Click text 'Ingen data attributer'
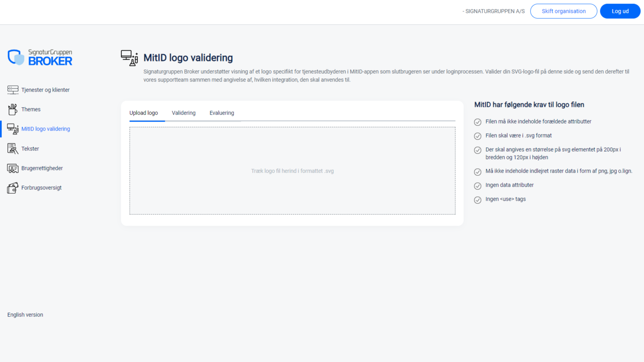644x362 pixels. (510, 185)
